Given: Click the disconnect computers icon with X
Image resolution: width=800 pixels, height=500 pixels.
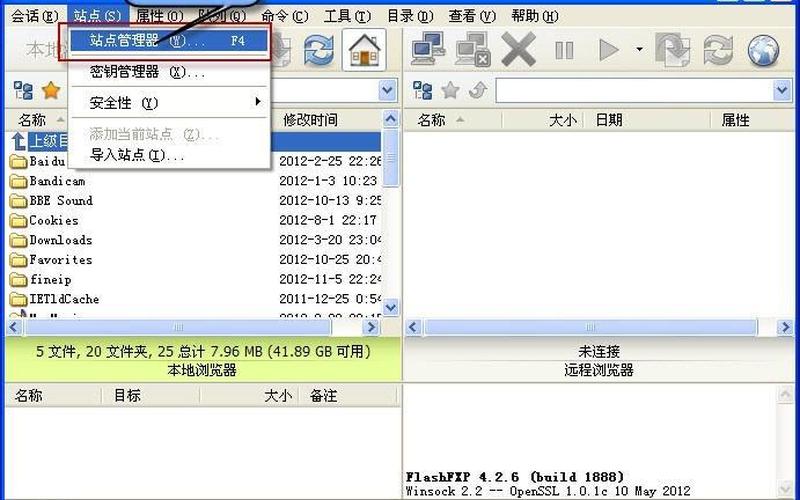Looking at the screenshot, I should (472, 49).
